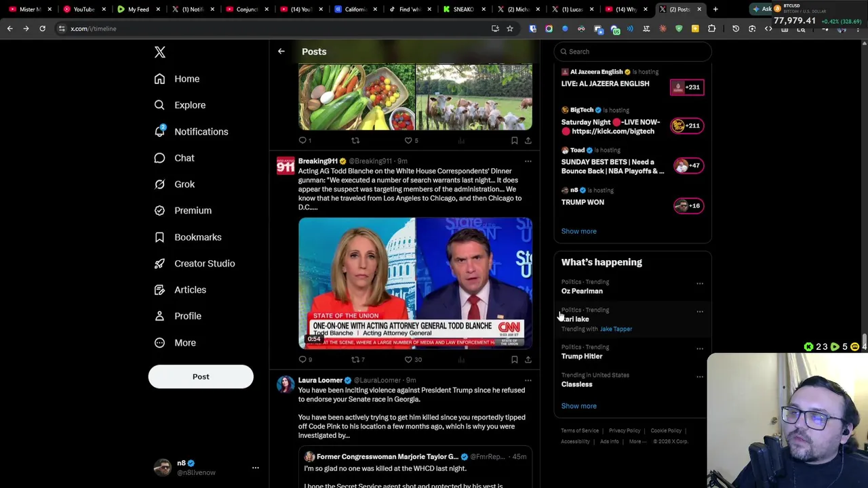The height and width of the screenshot is (488, 868).
Task: Open Laura Loomer profile name
Action: click(x=320, y=380)
